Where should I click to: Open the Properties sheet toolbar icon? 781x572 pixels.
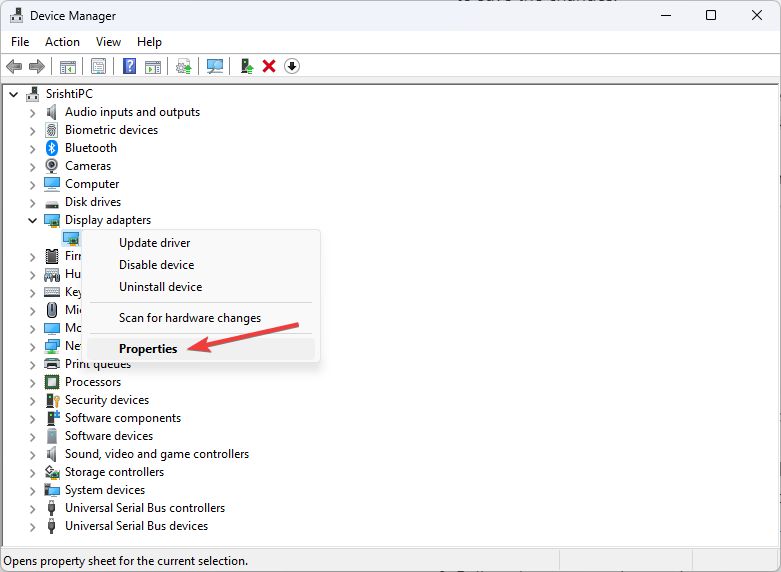click(99, 66)
